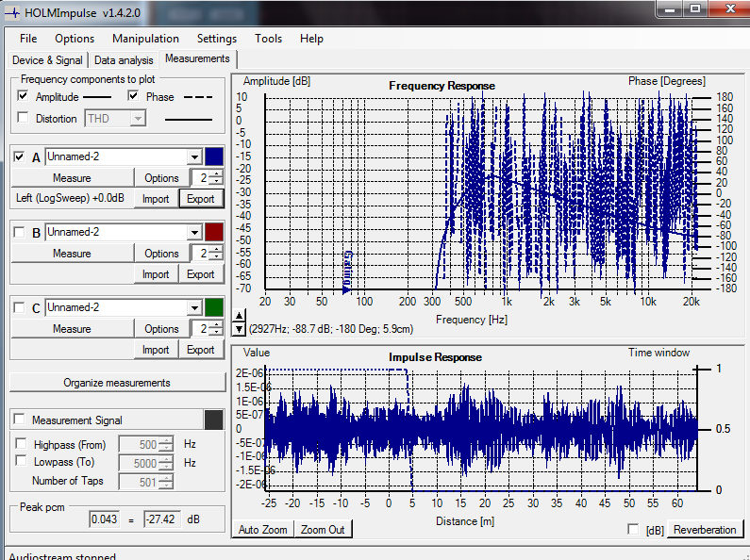The width and height of the screenshot is (750, 560).
Task: Toggle the Amplitude checkbox
Action: pyautogui.click(x=23, y=96)
